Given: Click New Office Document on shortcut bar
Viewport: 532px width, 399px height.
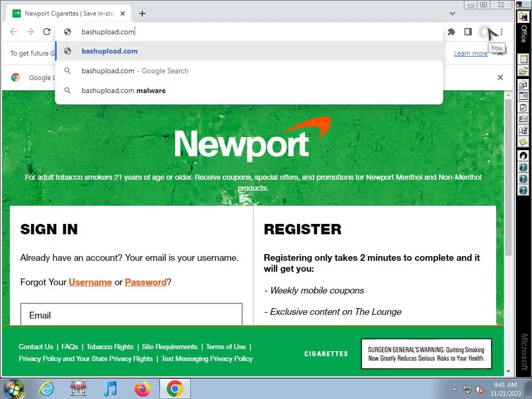Looking at the screenshot, I should pos(524,59).
